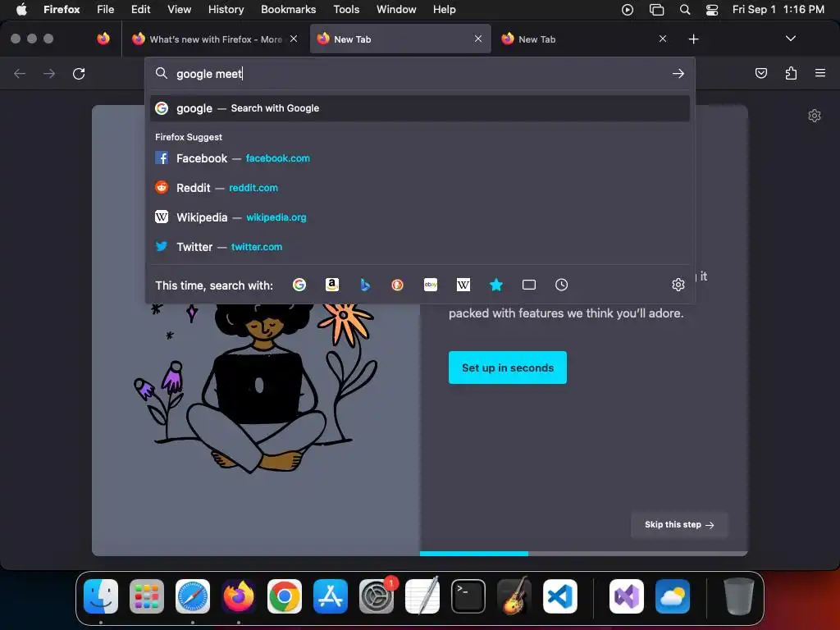Open System Settings from the Dock
The image size is (840, 630).
(x=376, y=596)
